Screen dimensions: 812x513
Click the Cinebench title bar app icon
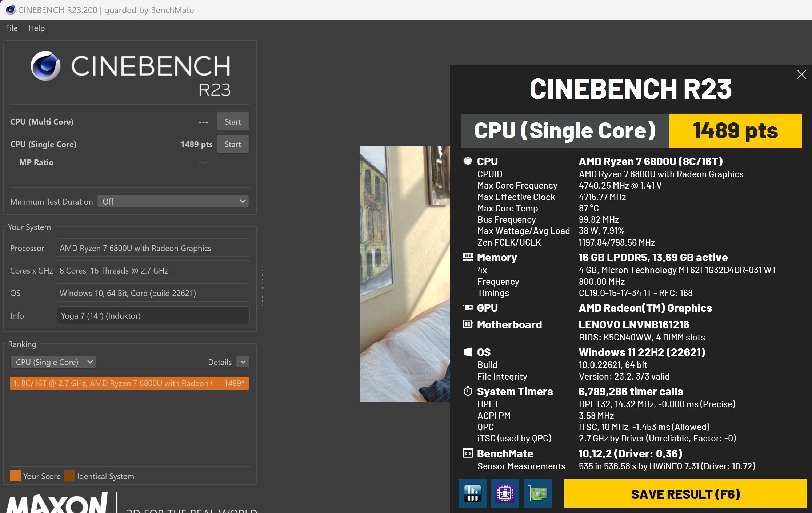point(10,10)
